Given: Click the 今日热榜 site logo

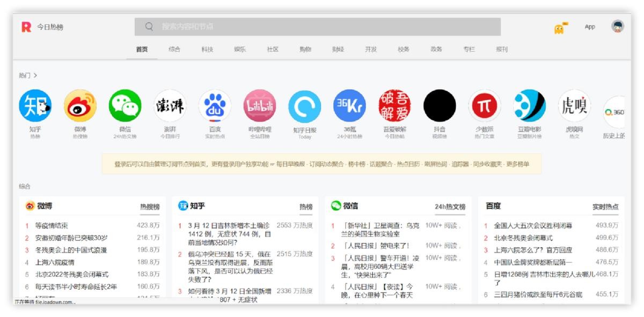Looking at the screenshot, I should (x=43, y=27).
